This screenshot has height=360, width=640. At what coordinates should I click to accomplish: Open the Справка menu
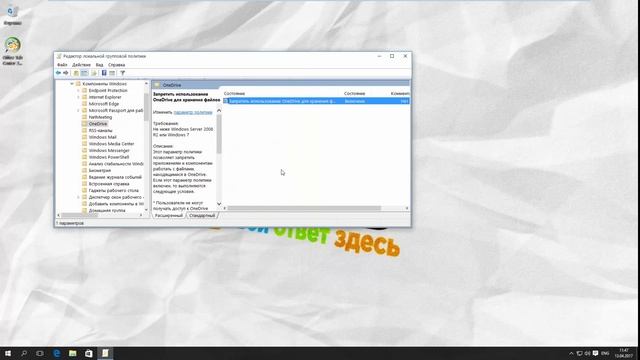coord(116,65)
